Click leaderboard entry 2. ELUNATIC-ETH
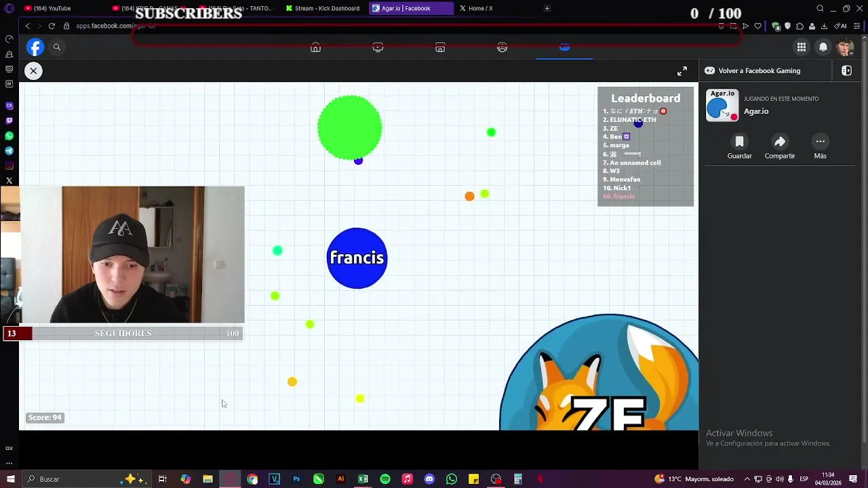Image resolution: width=868 pixels, height=488 pixels. pos(629,120)
